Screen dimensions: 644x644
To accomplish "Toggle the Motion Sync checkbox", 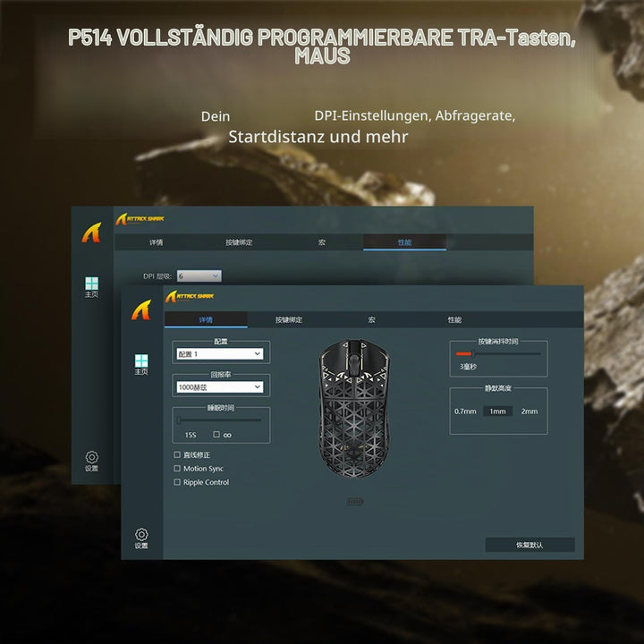I will point(177,468).
